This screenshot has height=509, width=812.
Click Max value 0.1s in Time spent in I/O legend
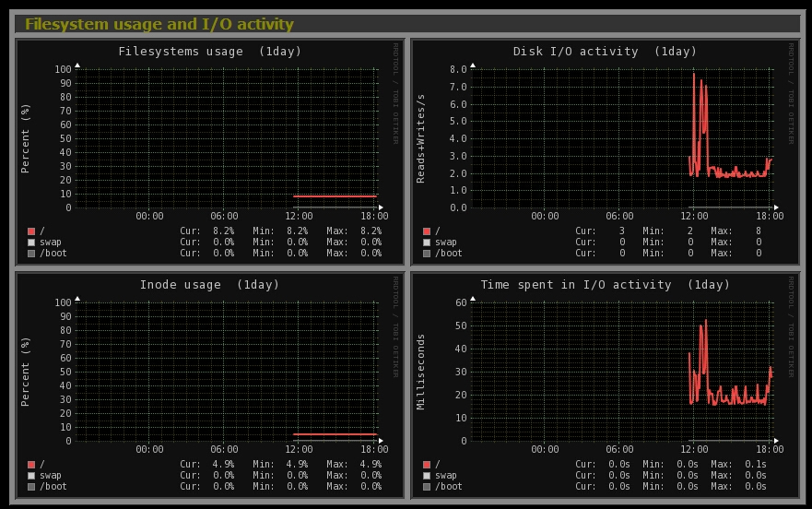[756, 464]
